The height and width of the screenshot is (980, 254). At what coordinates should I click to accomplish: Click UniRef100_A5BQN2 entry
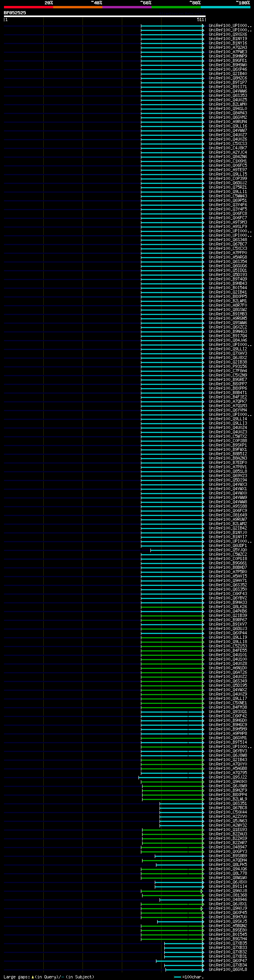228,926
